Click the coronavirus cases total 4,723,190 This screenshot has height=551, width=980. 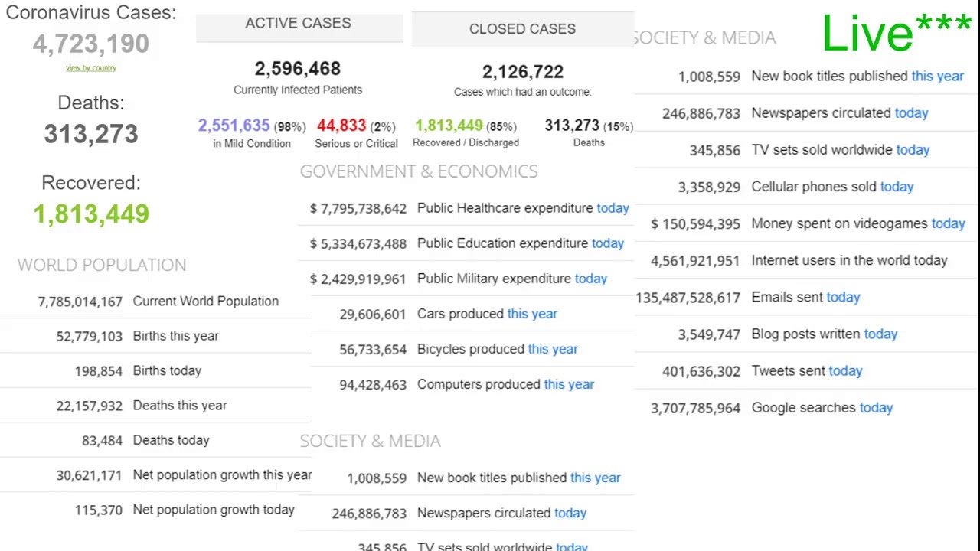click(90, 44)
